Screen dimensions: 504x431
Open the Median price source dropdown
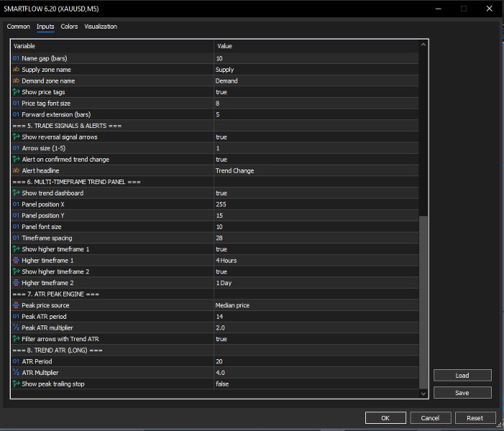[x=316, y=306]
